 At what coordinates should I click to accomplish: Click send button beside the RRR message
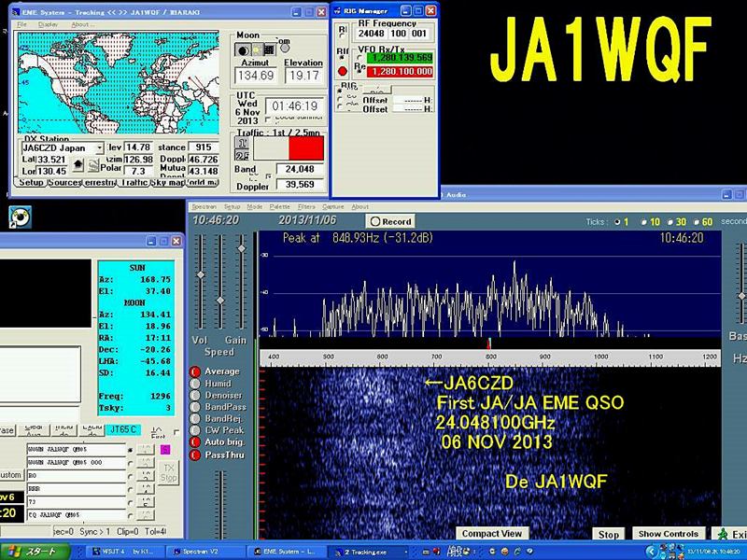[146, 488]
